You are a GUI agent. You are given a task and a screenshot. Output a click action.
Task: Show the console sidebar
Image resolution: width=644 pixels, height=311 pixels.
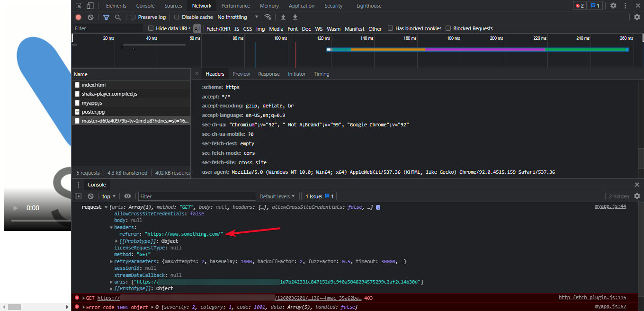point(79,196)
